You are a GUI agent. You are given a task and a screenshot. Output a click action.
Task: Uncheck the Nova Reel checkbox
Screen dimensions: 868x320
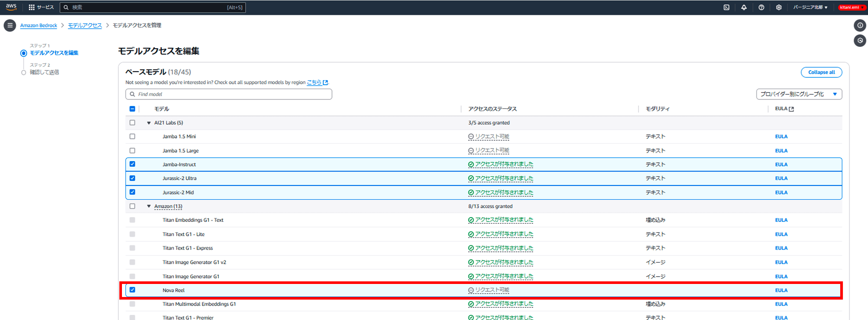(132, 290)
